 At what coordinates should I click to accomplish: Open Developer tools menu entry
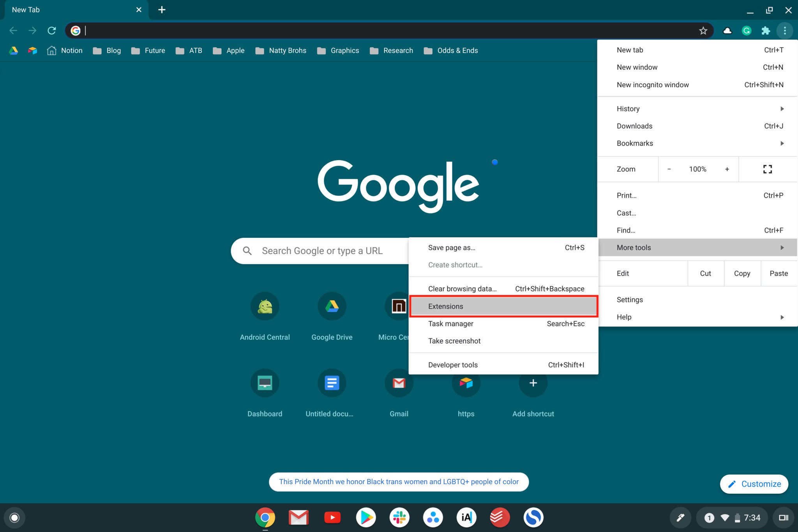503,365
